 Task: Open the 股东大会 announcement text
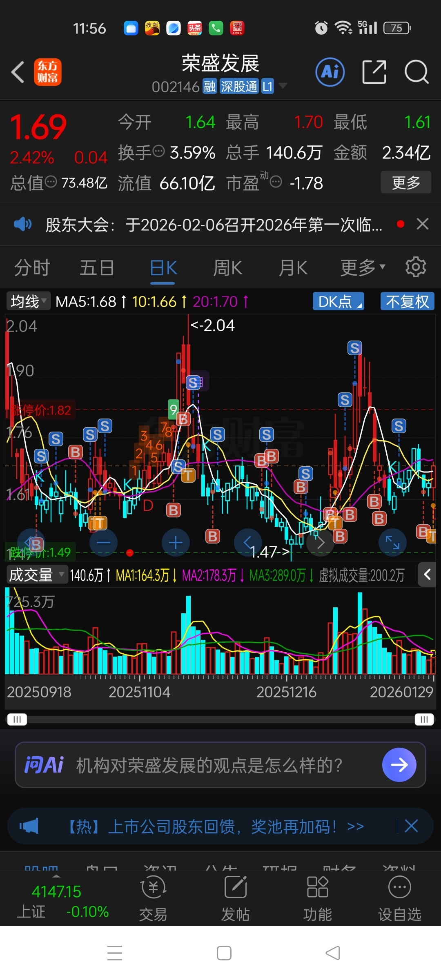214,225
